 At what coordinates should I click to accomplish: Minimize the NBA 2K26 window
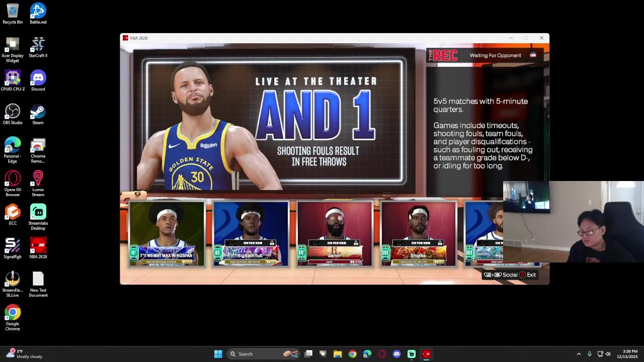coord(511,38)
